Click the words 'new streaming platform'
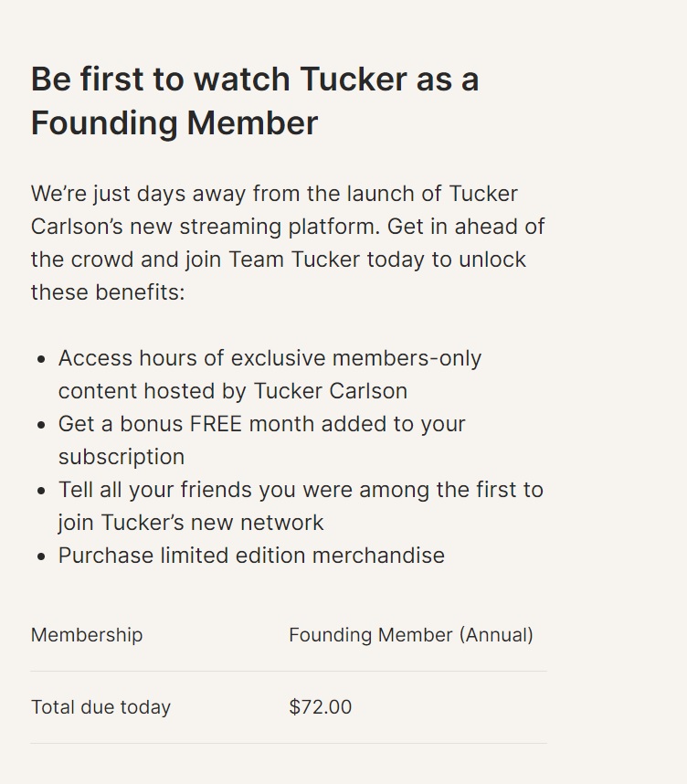 click(x=251, y=227)
